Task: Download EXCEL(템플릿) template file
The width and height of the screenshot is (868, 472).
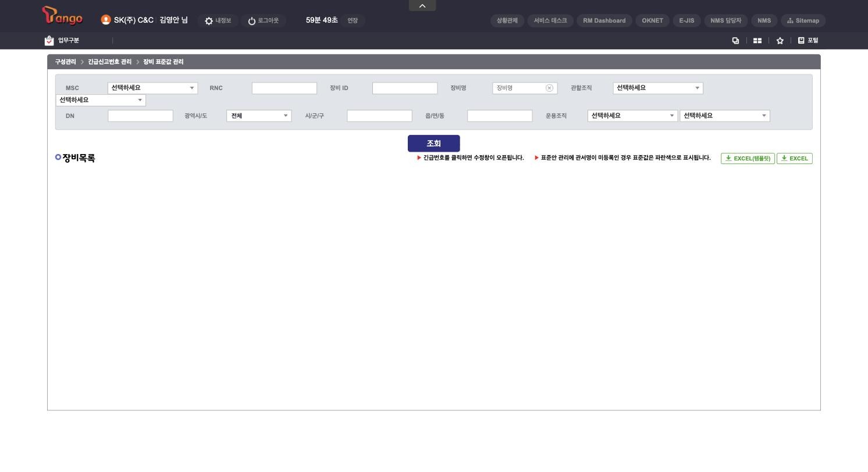Action: click(x=748, y=158)
